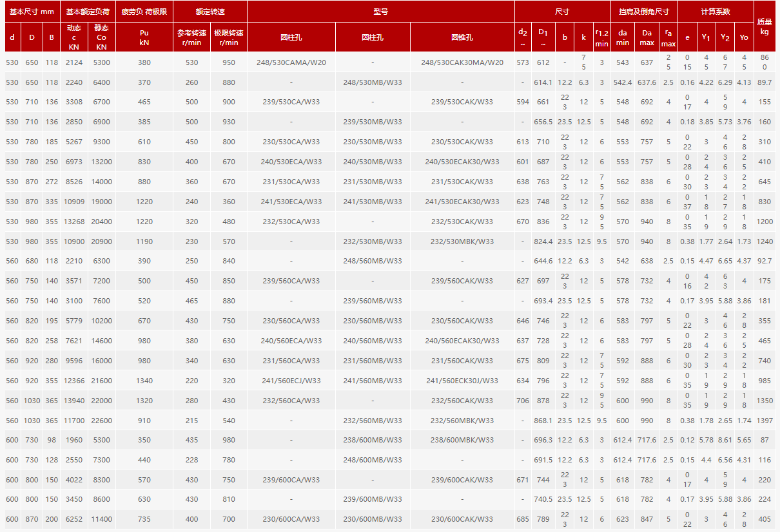Open model 241/560ECJ/W33
Screen dimensions: 780x532
coord(291,381)
